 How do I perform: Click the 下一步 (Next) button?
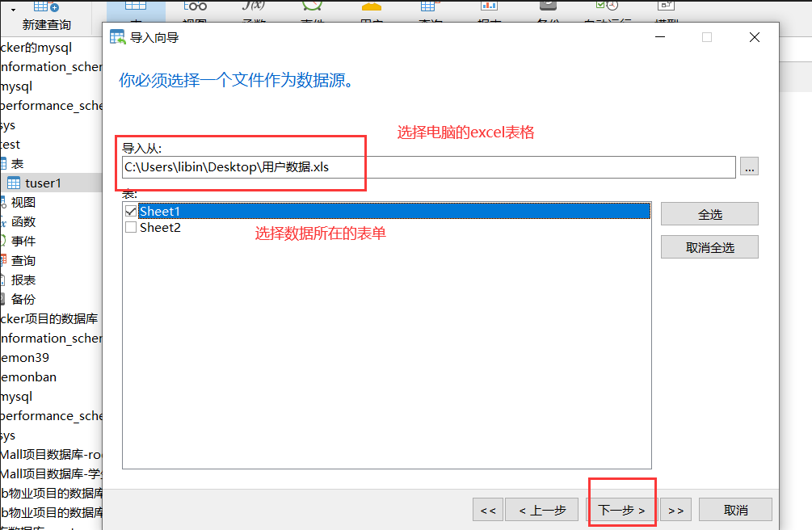pyautogui.click(x=621, y=509)
